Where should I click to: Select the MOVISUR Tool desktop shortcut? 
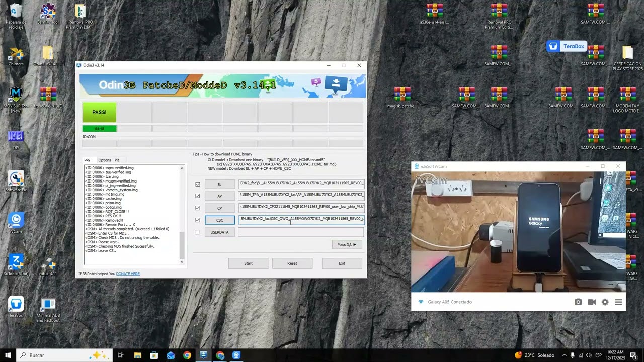(x=16, y=100)
